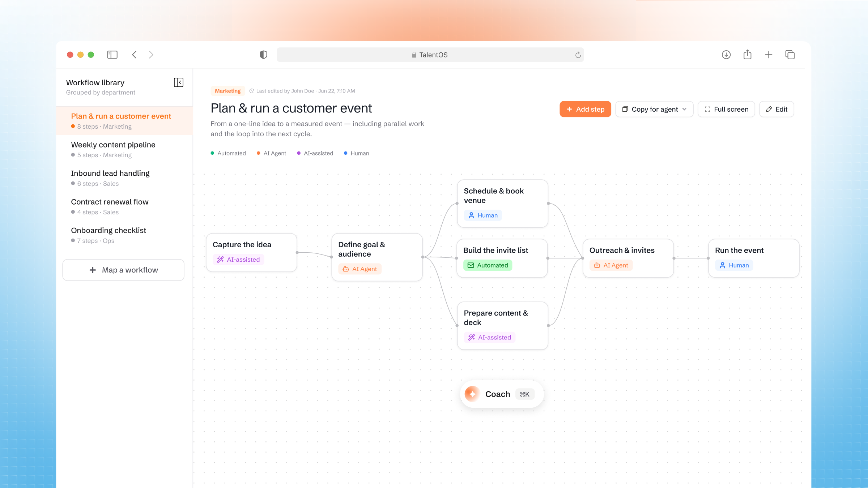Screen dimensions: 868x488
Task: Click '8 steps · Marketing' text
Action: click(x=104, y=127)
